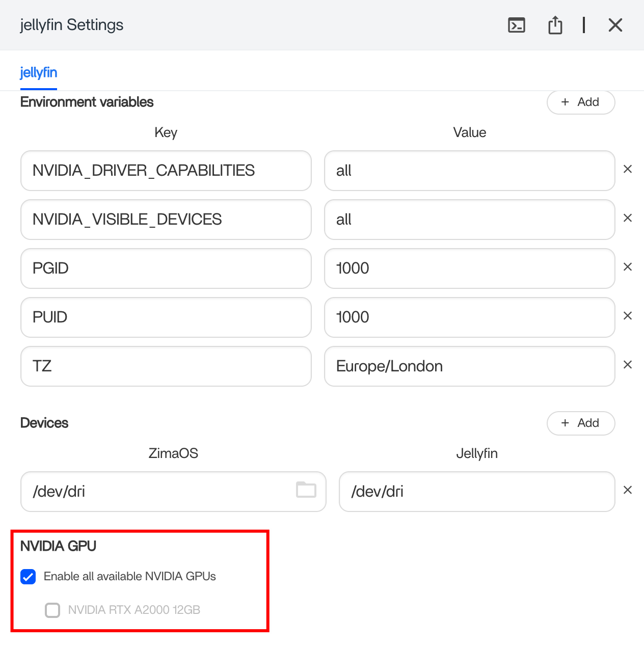The image size is (644, 647).
Task: Add a new environment variable
Action: [x=580, y=102]
